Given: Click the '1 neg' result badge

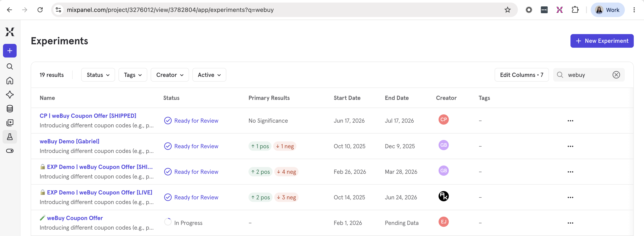Looking at the screenshot, I should (285, 146).
